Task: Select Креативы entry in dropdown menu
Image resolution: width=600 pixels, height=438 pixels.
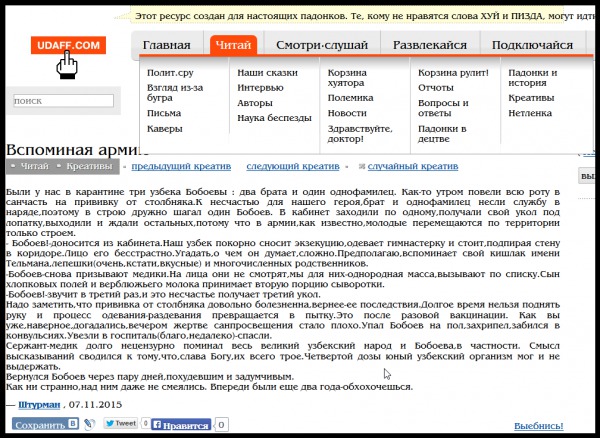Action: [x=531, y=98]
